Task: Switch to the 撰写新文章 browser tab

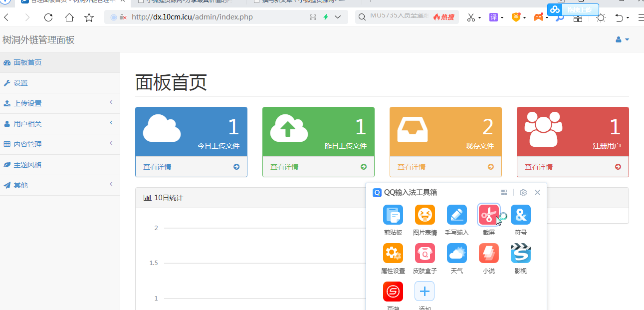Action: pyautogui.click(x=303, y=1)
